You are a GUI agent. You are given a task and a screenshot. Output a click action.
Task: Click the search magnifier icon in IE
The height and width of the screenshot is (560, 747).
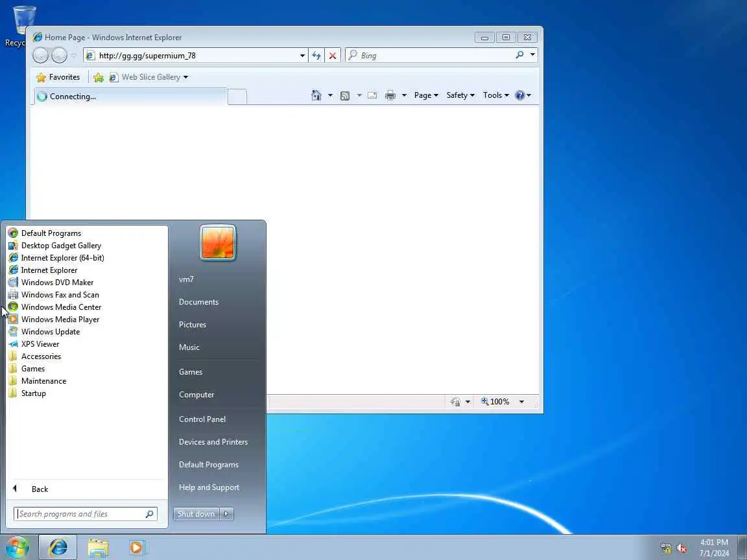pos(519,55)
